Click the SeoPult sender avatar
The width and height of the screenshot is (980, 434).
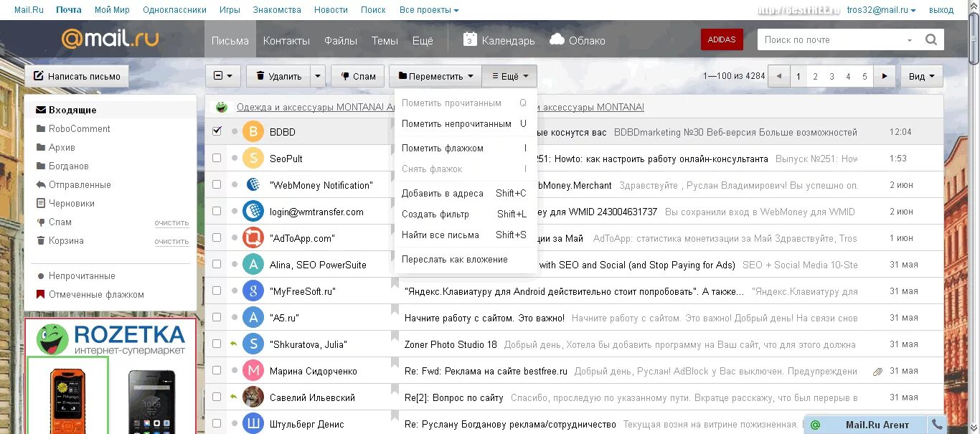click(253, 159)
